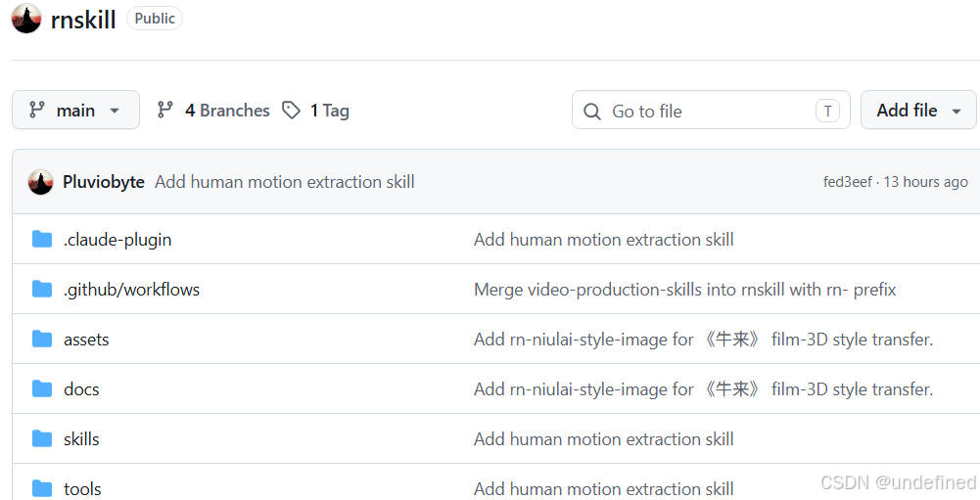
Task: Click the magnifier icon in Go to file
Action: 592,112
